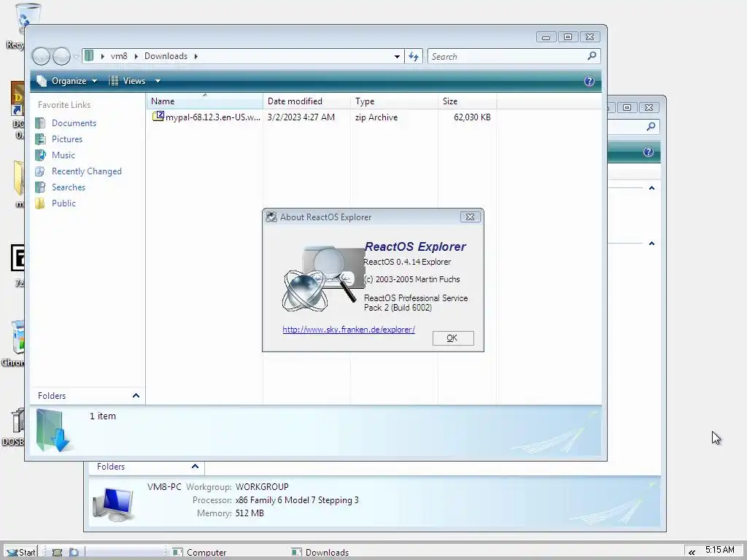Expand the Folders pane in Downloads window

pyautogui.click(x=136, y=396)
